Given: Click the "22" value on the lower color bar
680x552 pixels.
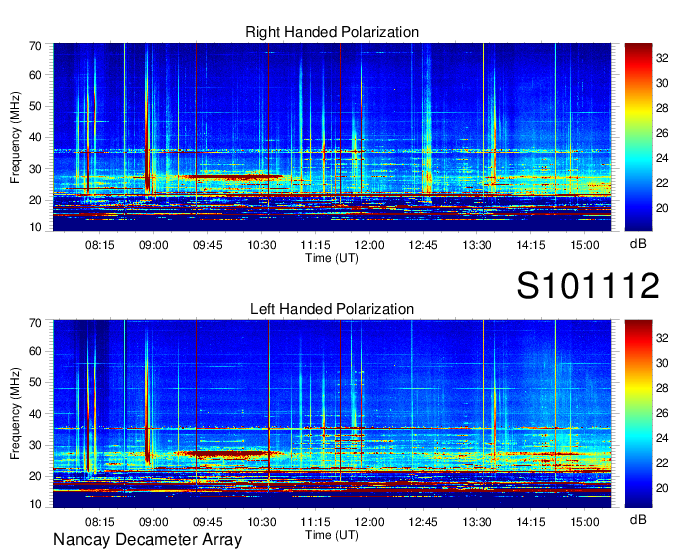Looking at the screenshot, I should click(662, 463).
